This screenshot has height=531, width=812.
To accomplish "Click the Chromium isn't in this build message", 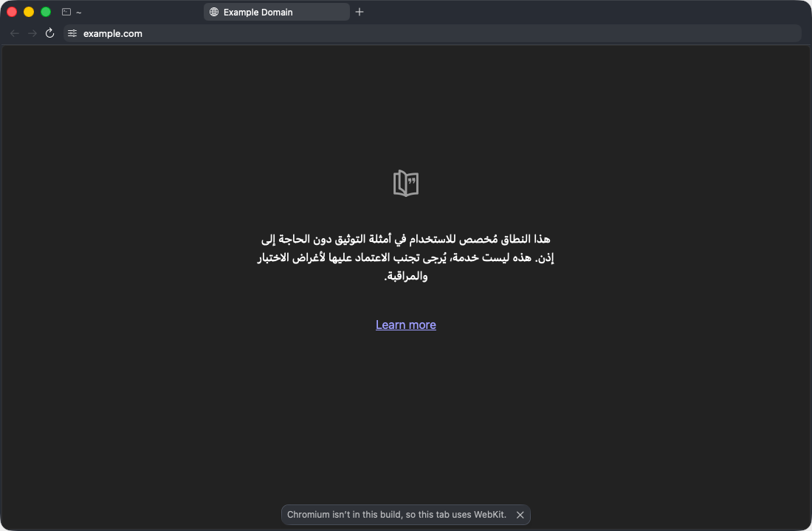I will tap(396, 515).
